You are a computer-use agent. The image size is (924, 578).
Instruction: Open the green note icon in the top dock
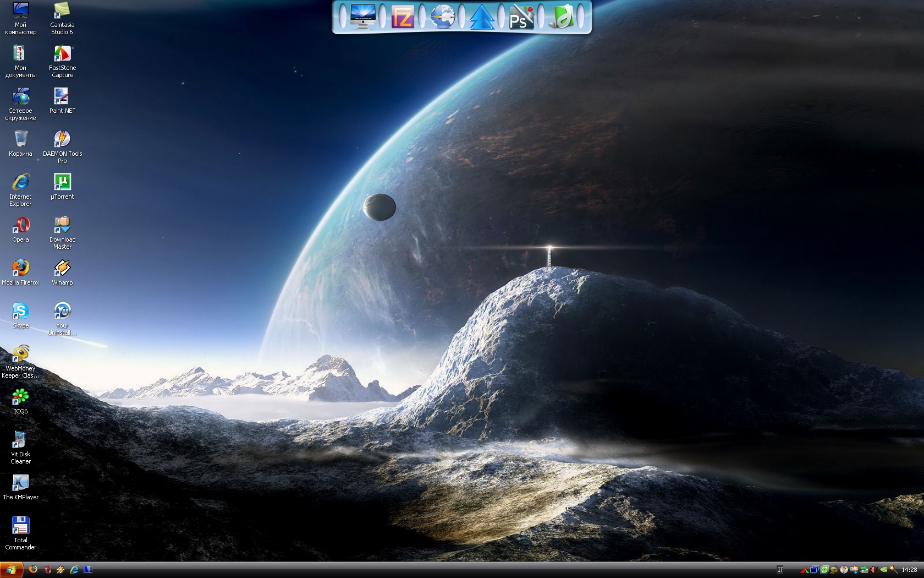562,17
